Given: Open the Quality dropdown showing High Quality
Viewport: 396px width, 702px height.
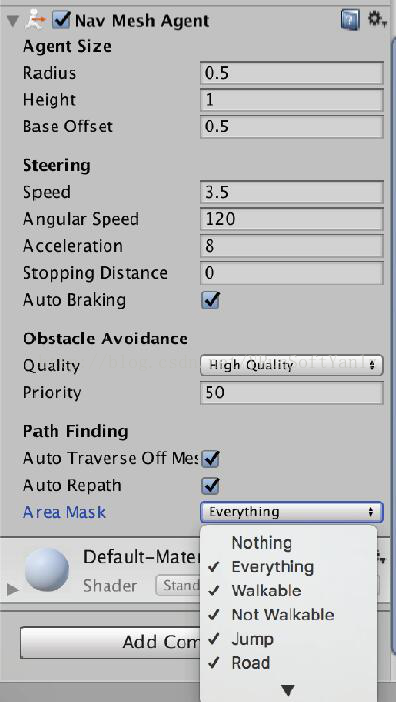Looking at the screenshot, I should tap(292, 365).
